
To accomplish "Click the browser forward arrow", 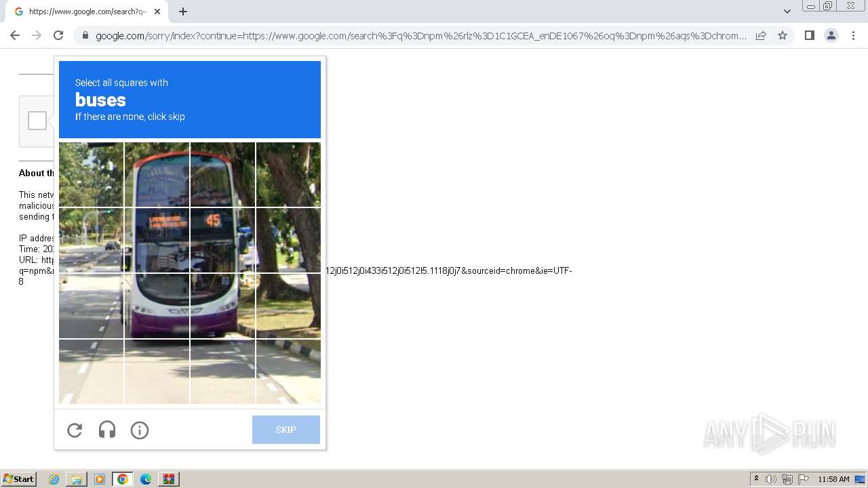I will (37, 35).
